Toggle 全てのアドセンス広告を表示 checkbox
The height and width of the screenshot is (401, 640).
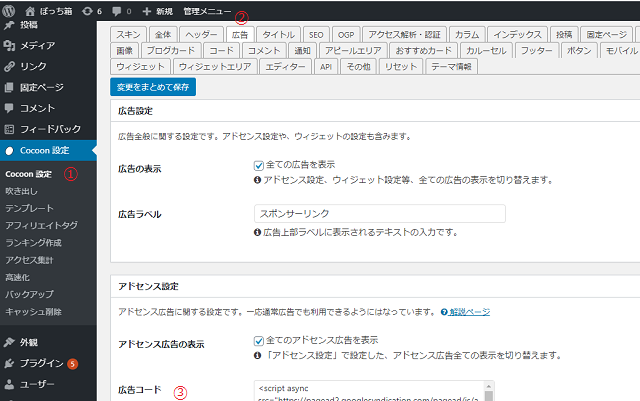coord(259,340)
